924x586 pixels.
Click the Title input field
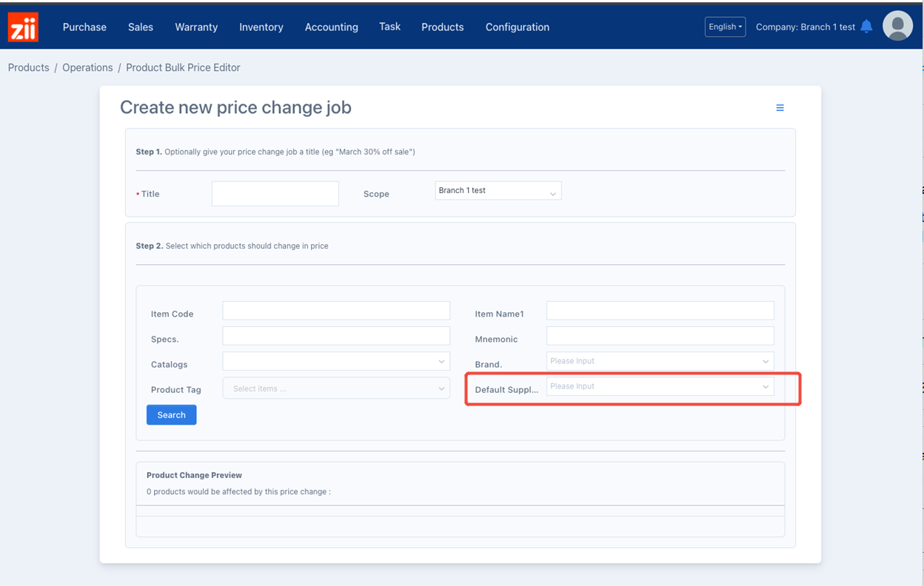pyautogui.click(x=275, y=194)
